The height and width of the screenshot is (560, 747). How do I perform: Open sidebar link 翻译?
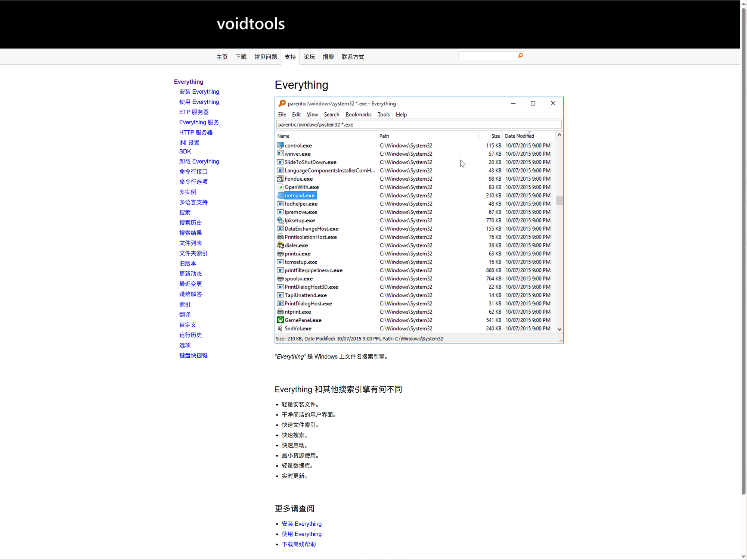(x=185, y=315)
